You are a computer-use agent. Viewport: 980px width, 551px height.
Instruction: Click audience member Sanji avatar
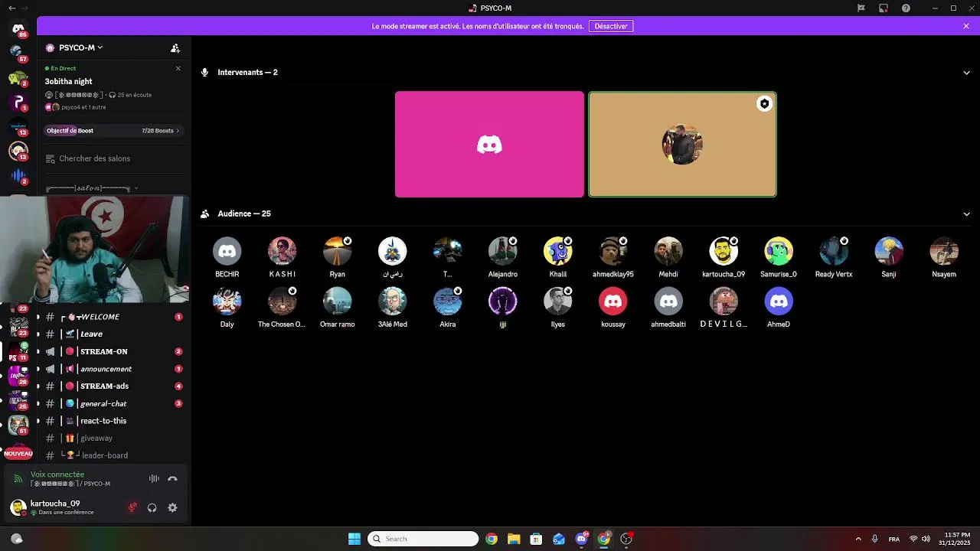(x=888, y=251)
